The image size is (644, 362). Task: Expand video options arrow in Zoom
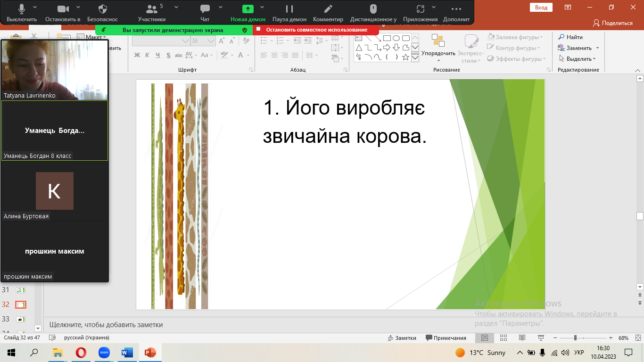tap(78, 7)
